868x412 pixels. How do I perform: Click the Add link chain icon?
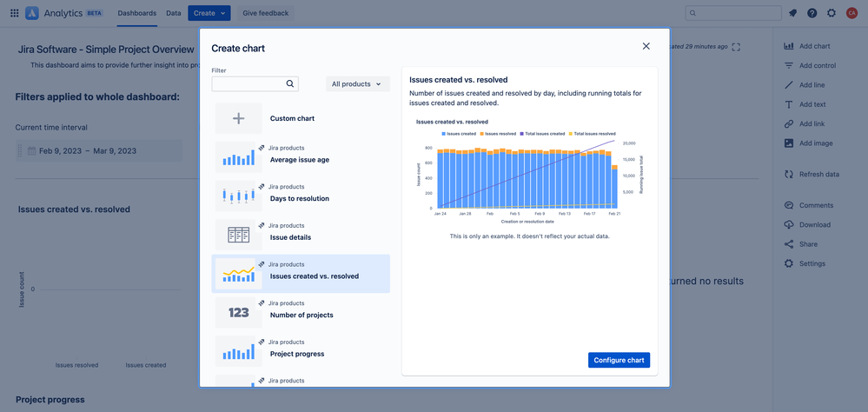coord(789,123)
